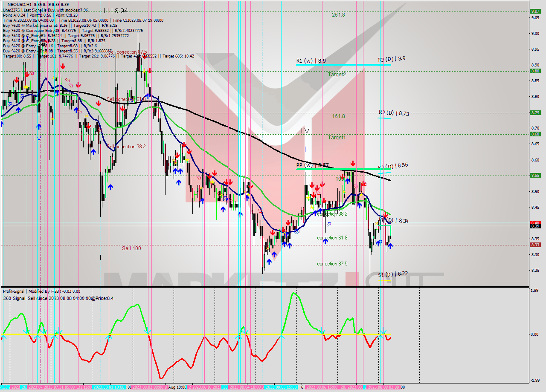Click the green 8.68 price tag on axis
This screenshot has width=546, height=392.
click(535, 134)
